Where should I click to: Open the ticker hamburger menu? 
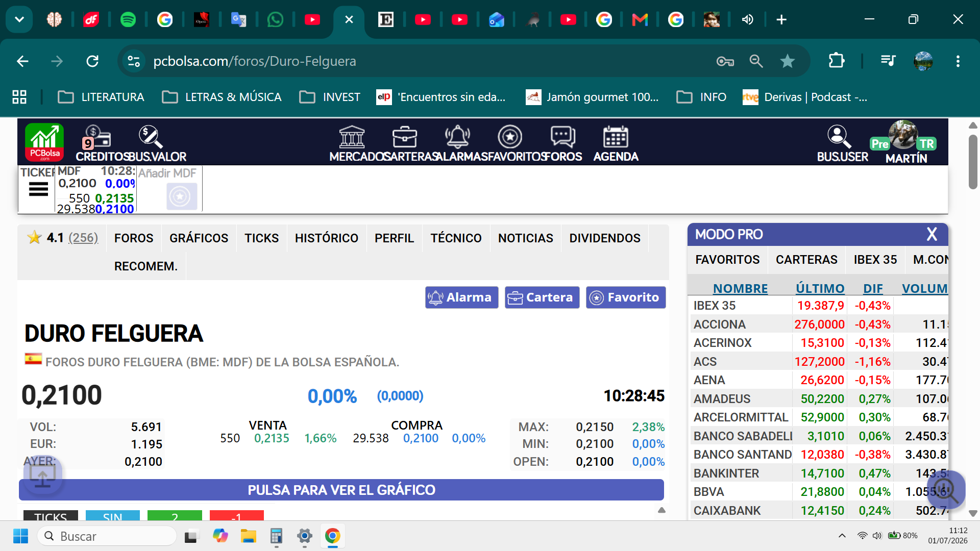(x=38, y=190)
